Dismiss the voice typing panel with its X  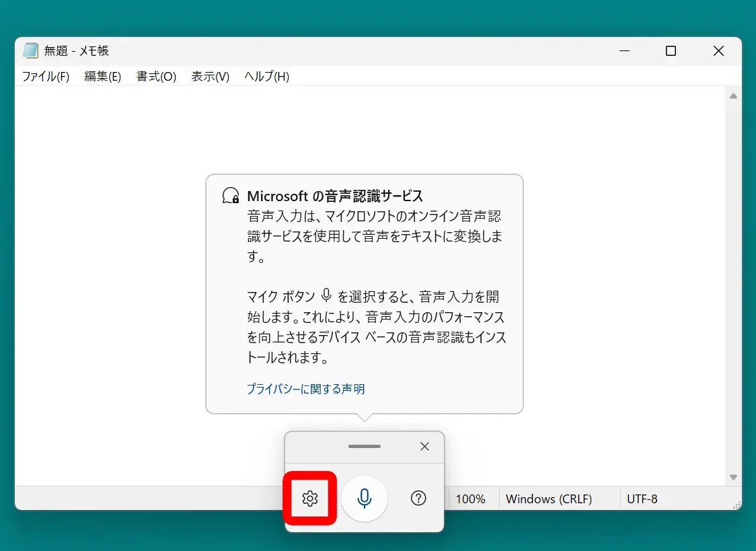tap(424, 446)
